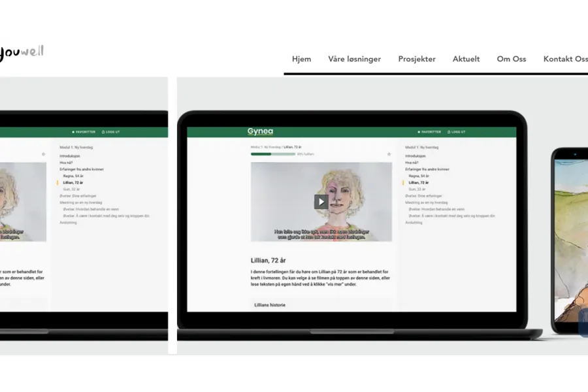This screenshot has width=588, height=392.
Task: Select Kontakt Oss in the top navigation
Action: coord(565,59)
